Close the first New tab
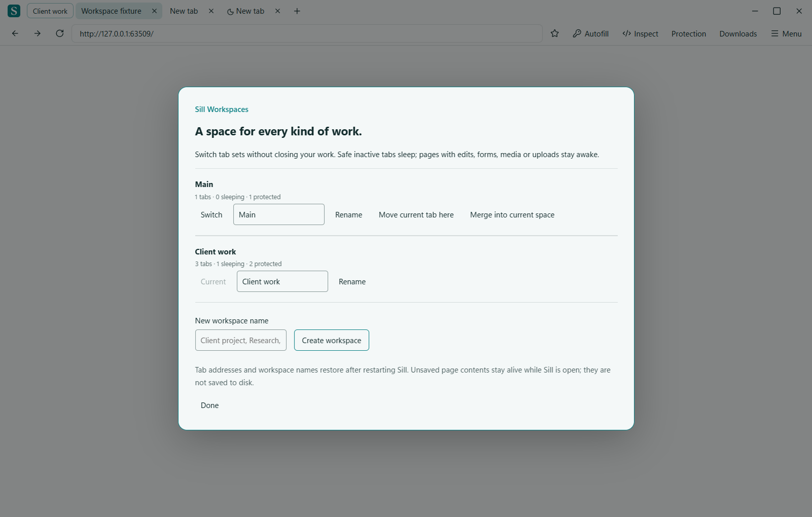812x517 pixels. (211, 11)
